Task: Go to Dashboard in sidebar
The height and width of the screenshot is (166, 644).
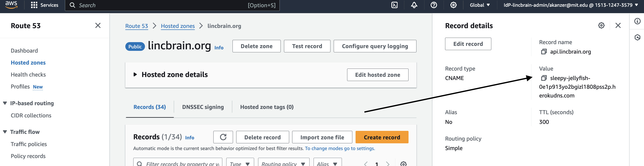Action: tap(24, 51)
